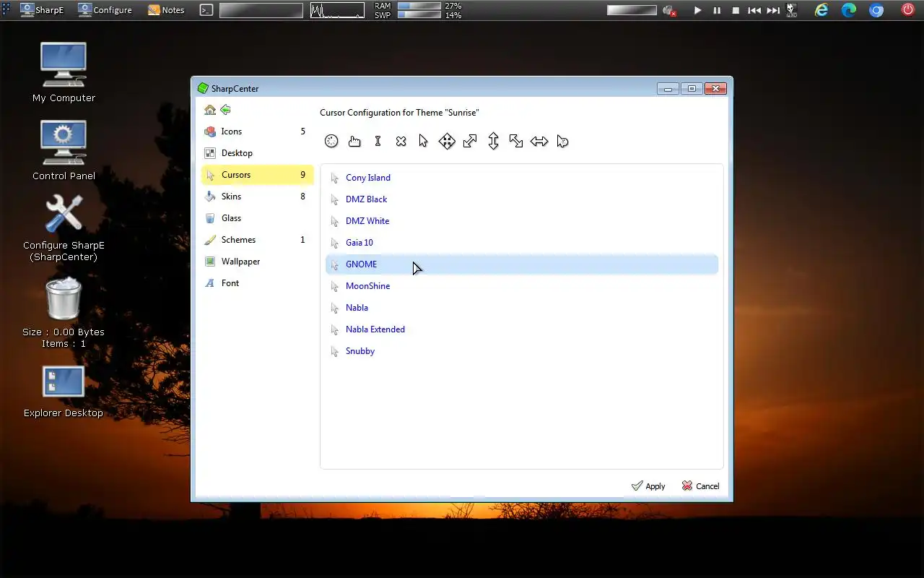Select the Configure SharpE desktop icon
Viewport: 924px width, 578px height.
pos(64,228)
